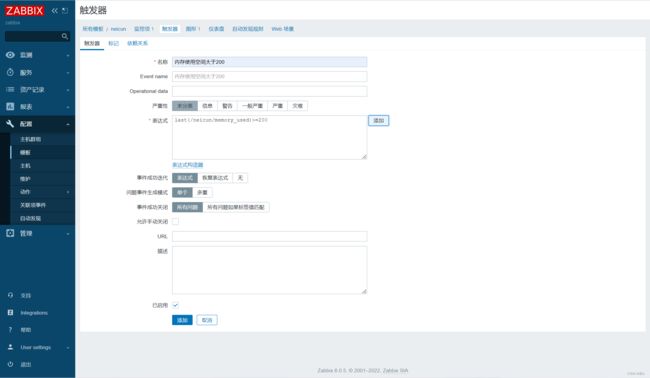Click the blue 添加 Add submit button
The width and height of the screenshot is (650, 378).
coord(182,320)
